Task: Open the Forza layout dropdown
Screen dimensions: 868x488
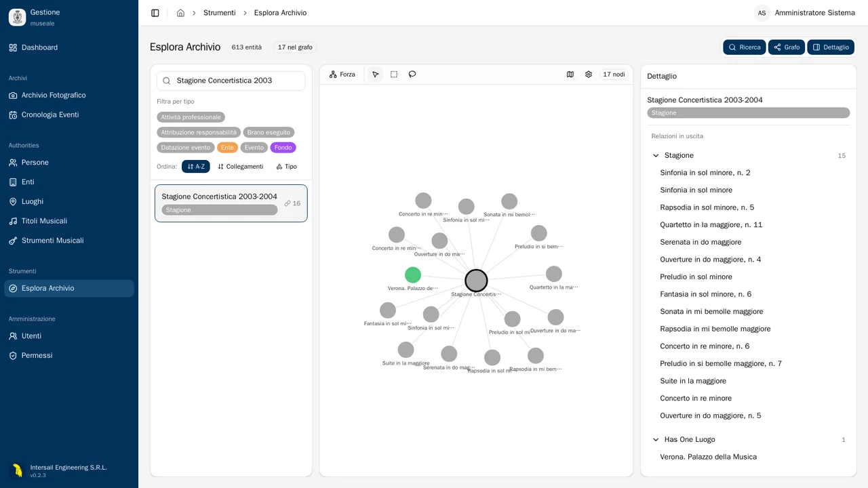Action: [342, 75]
